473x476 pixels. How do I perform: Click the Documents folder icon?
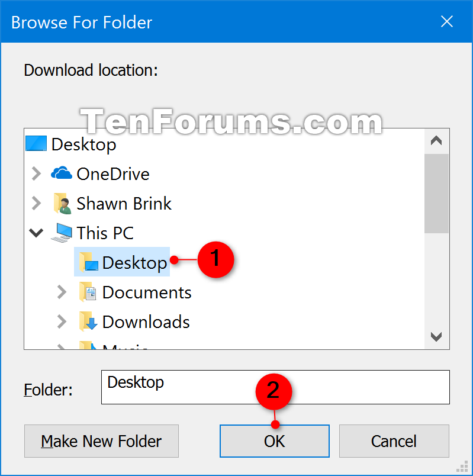[88, 292]
